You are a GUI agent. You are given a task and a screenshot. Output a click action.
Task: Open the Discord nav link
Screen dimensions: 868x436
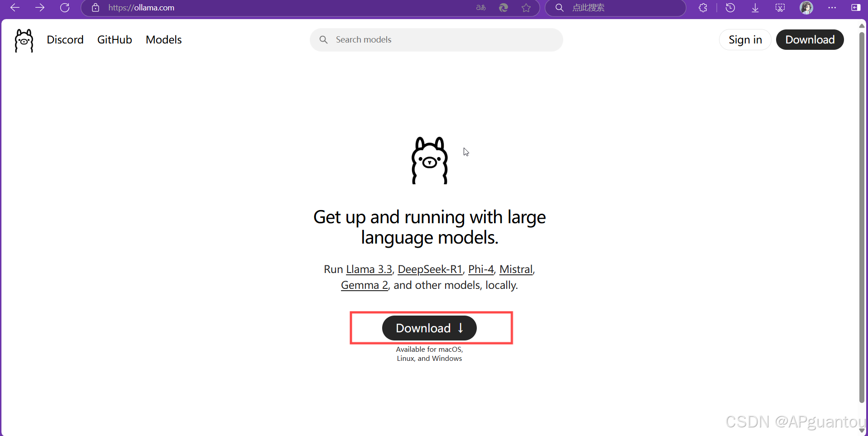[65, 40]
